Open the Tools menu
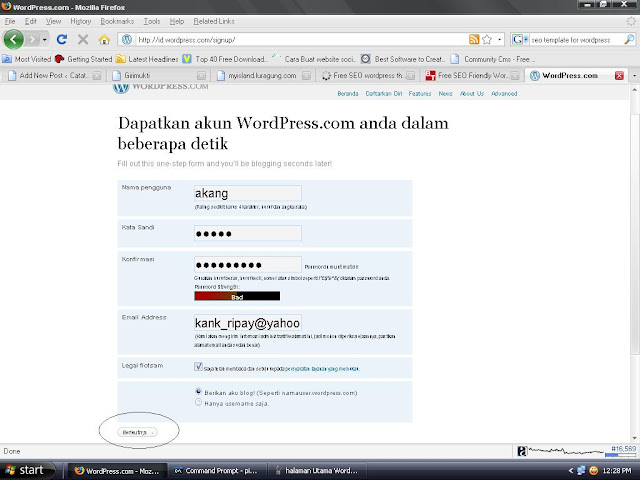The image size is (640, 480). point(151,21)
